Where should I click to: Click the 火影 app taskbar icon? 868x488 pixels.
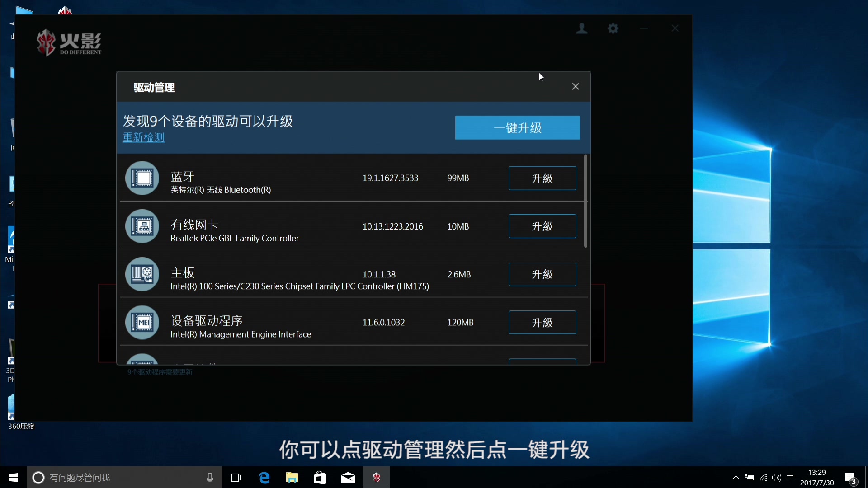[376, 477]
